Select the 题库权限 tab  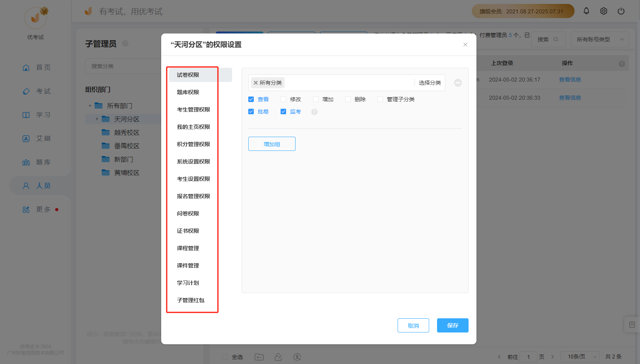pyautogui.click(x=201, y=92)
